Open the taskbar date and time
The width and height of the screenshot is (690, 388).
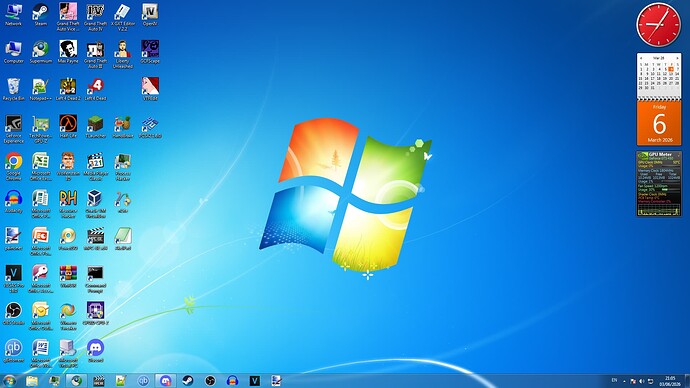pyautogui.click(x=670, y=381)
